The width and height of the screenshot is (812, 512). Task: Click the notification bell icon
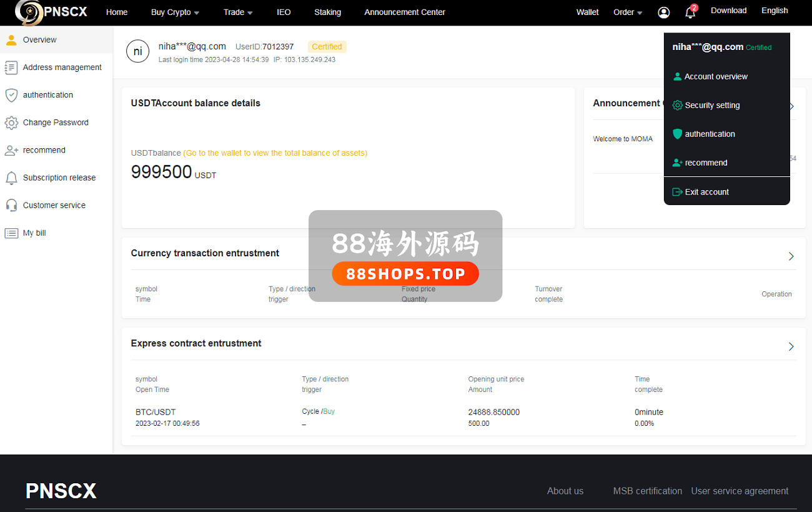point(690,13)
